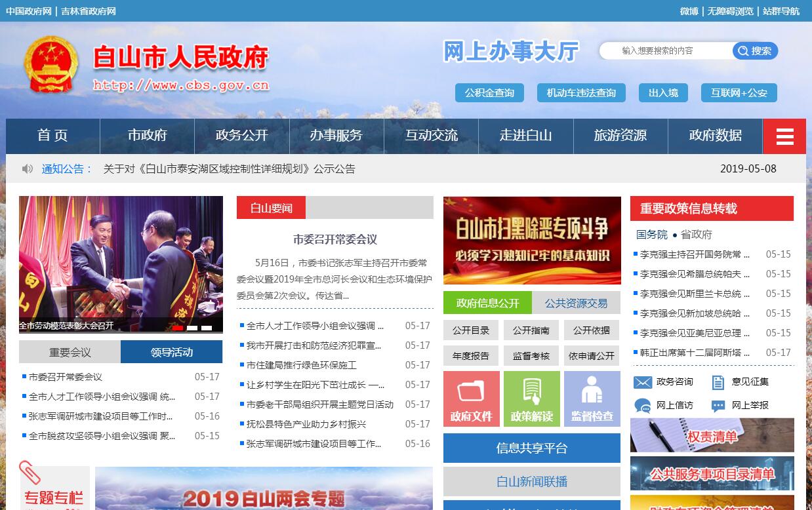Image resolution: width=812 pixels, height=510 pixels.
Task: Click the national emblem logo
Action: [51, 64]
